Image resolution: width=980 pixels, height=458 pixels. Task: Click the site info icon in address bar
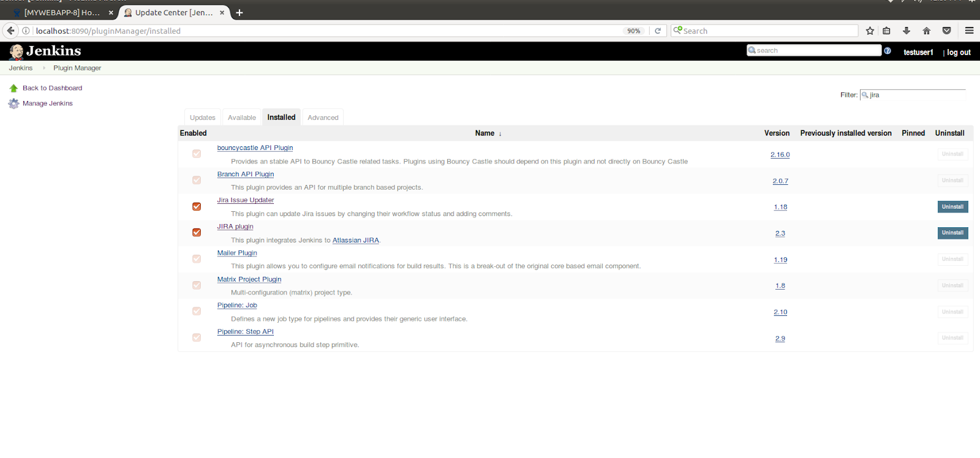(x=26, y=31)
